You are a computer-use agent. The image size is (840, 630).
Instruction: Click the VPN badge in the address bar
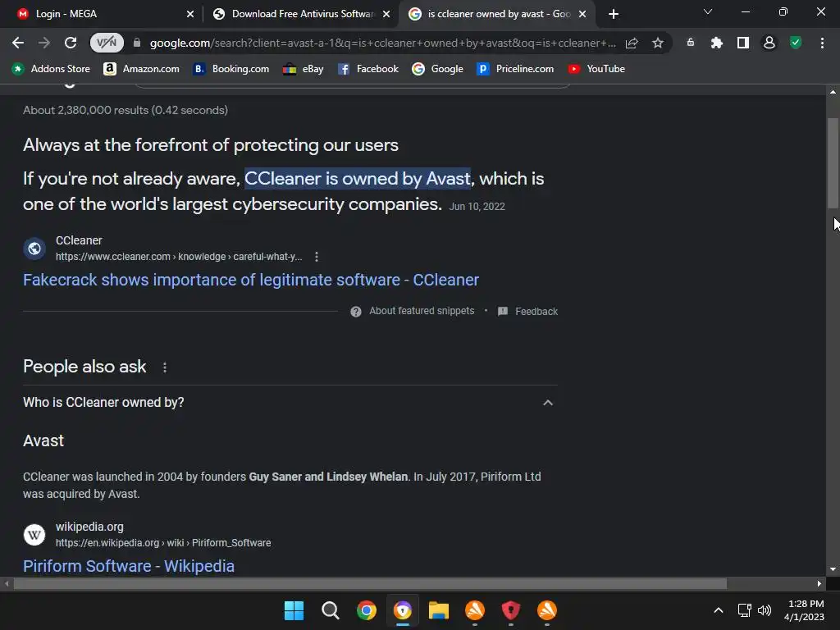coord(107,43)
